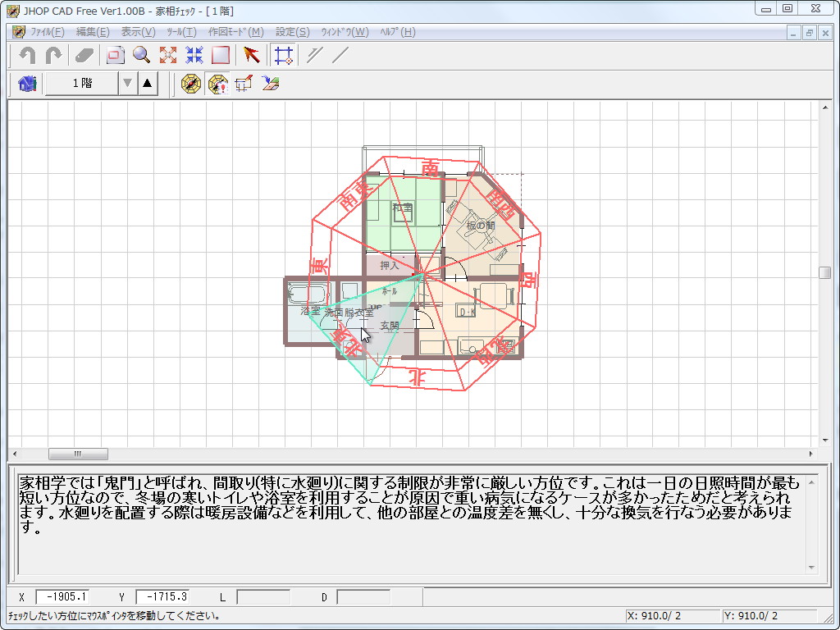Screen dimensions: 840x630
Task: Click the redo arrow icon
Action: tap(53, 55)
